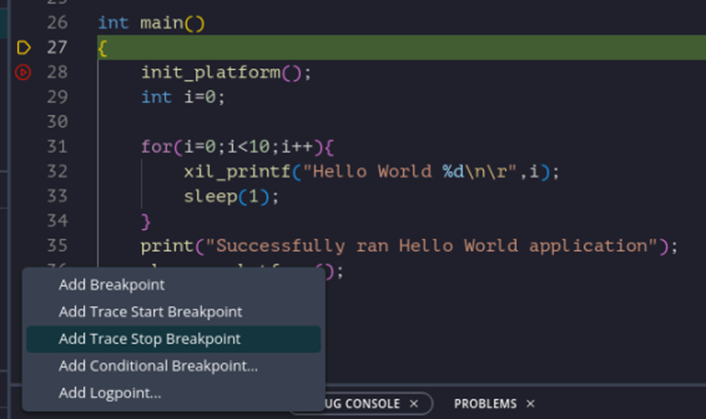Click the "int i=0;" declaration line
This screenshot has height=419, width=706.
coord(183,97)
